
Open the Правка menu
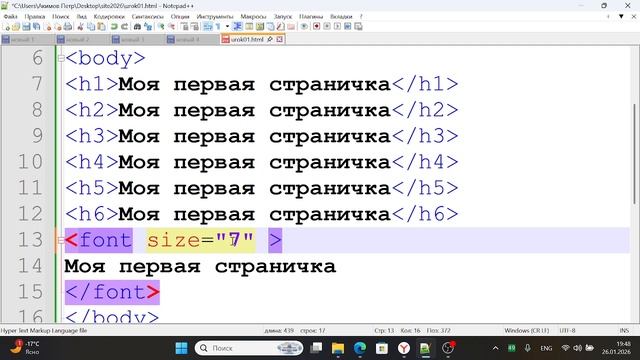(x=35, y=17)
